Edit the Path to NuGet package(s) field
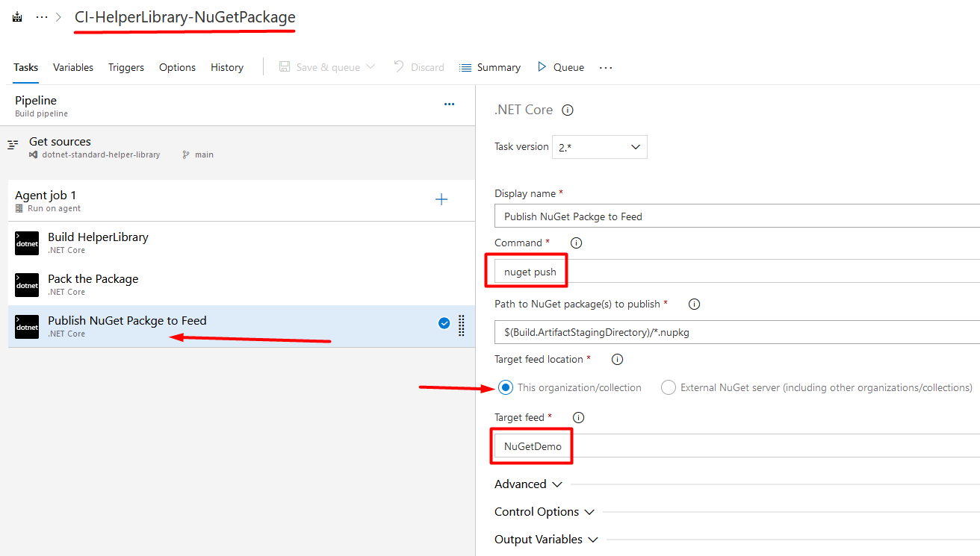This screenshot has width=980, height=556. tap(737, 332)
